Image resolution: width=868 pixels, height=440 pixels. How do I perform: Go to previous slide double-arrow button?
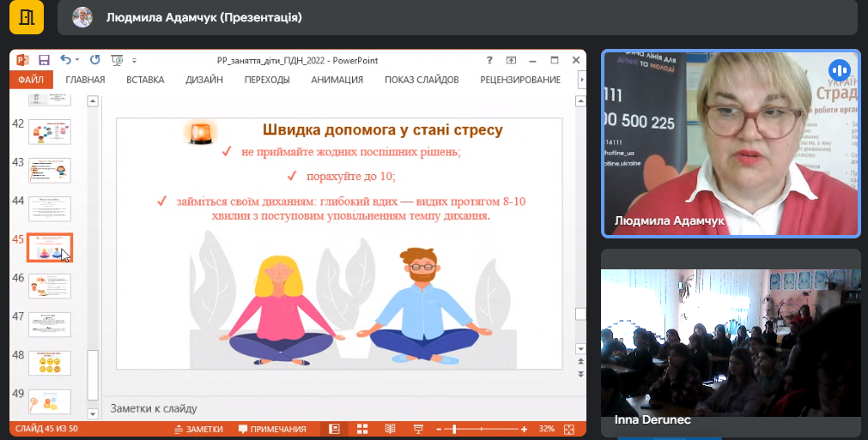(580, 361)
